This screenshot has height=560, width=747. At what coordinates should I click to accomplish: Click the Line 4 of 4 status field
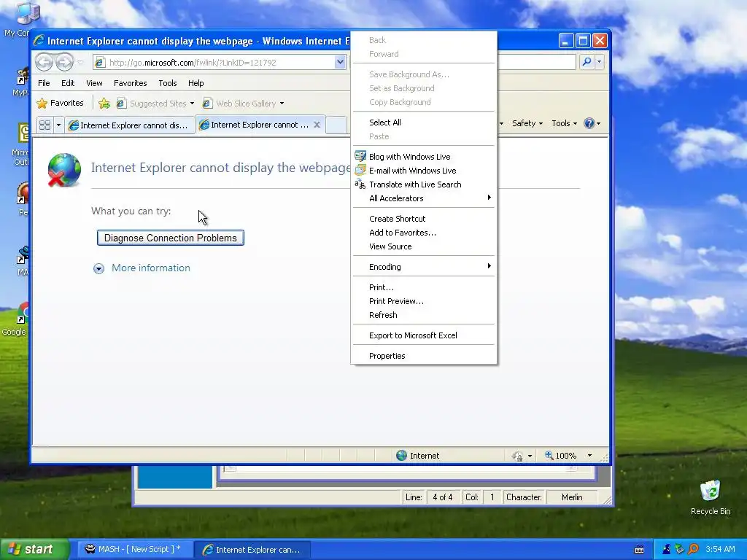tap(443, 497)
